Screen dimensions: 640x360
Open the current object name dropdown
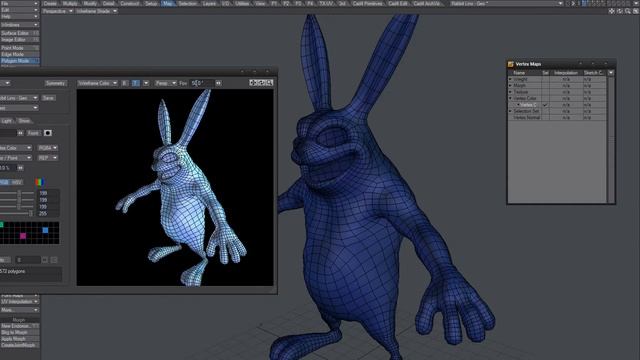[507, 3]
